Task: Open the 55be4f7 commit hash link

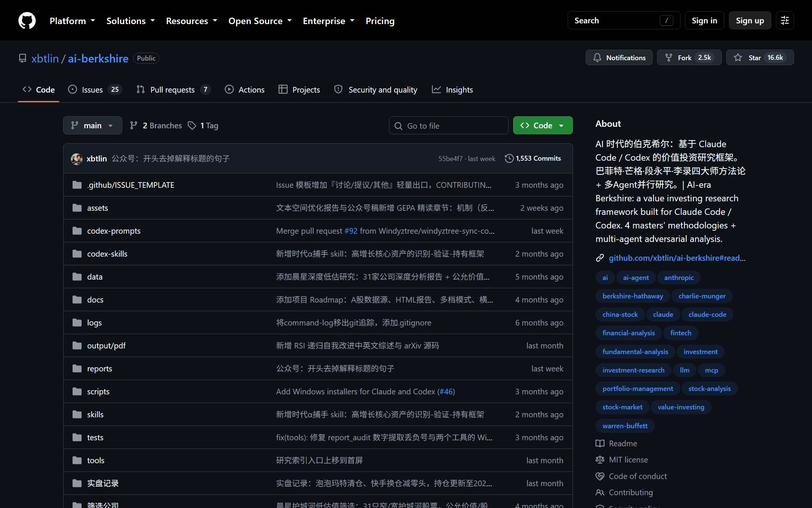Action: (450, 158)
